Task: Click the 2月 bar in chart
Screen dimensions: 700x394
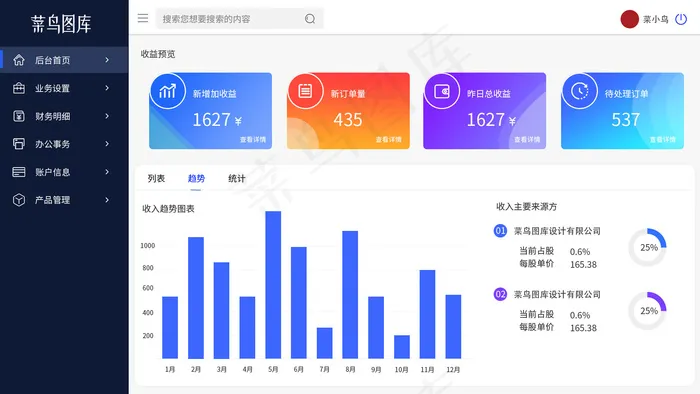Action: click(196, 298)
